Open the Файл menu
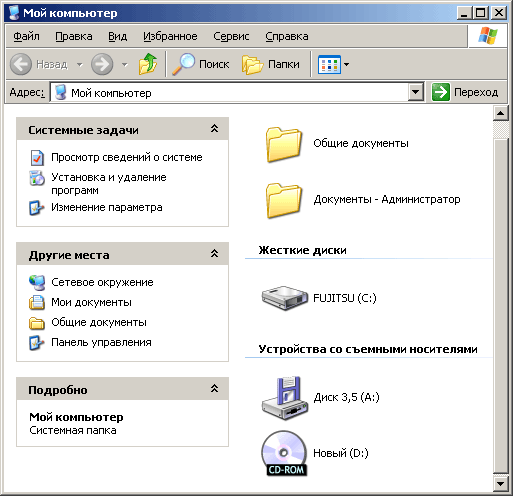 pyautogui.click(x=26, y=36)
